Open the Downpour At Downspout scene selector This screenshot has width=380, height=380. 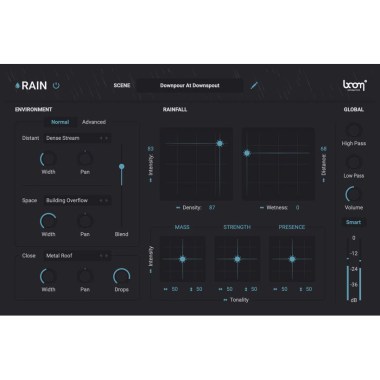[x=190, y=85]
